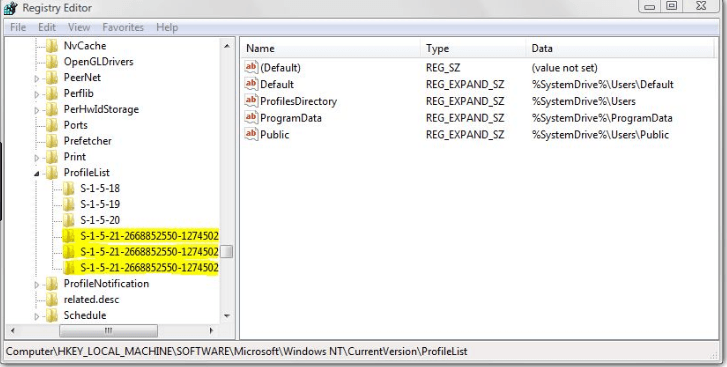Viewport: 727px width, 367px height.
Task: Click the tree scroll up arrow
Action: (x=227, y=46)
